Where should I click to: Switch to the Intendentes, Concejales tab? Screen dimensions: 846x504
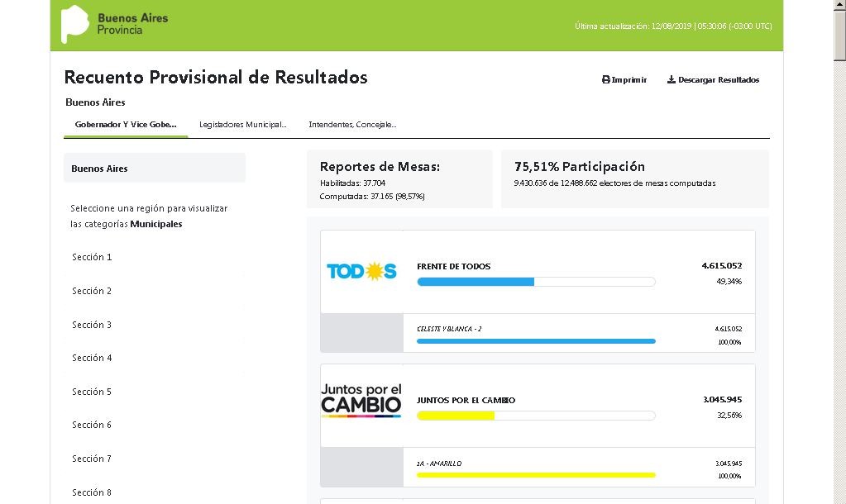click(x=352, y=125)
